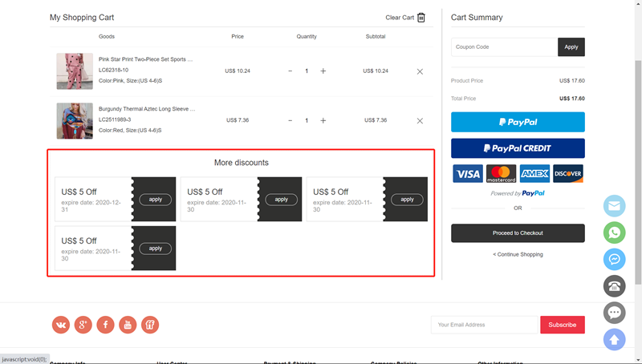Open the Pink Star Print Two-Piece Set title
Screen dimensions: 642x364
[x=145, y=59]
